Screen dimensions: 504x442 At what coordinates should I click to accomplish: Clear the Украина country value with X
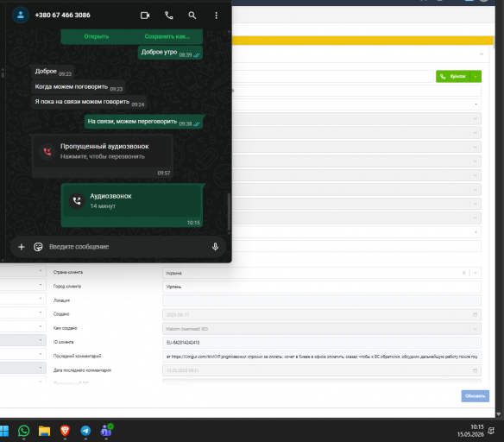coord(463,273)
